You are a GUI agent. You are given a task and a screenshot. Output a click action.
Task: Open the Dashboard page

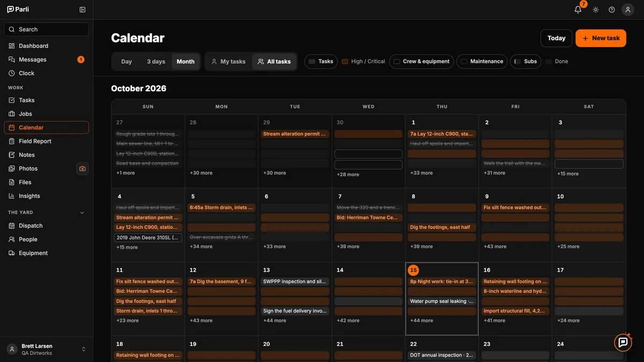[47, 46]
